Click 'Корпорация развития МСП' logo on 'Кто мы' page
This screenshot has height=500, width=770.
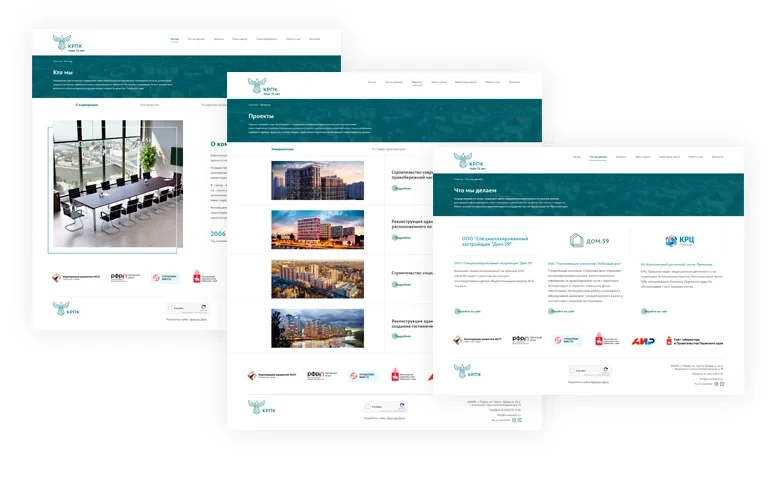click(76, 278)
